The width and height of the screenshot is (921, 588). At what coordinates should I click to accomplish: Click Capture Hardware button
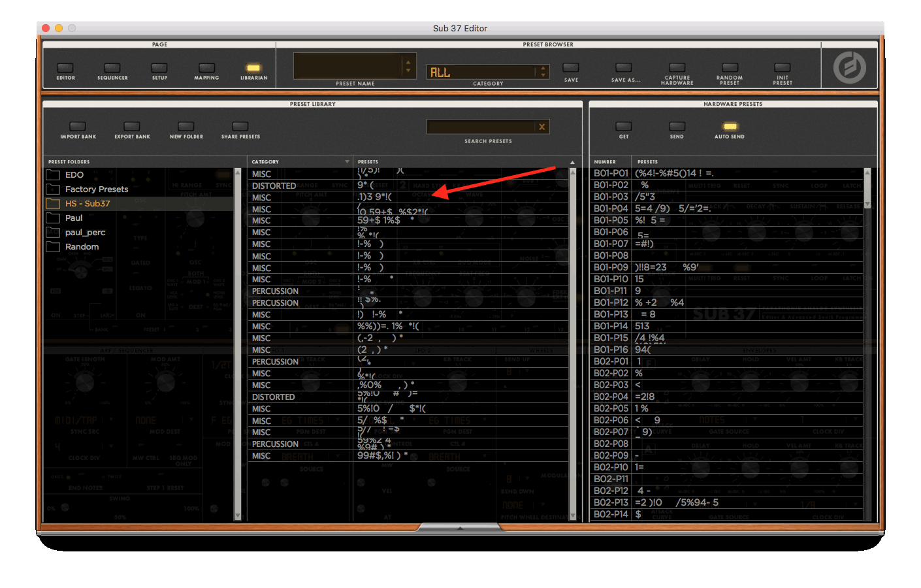[x=677, y=68]
